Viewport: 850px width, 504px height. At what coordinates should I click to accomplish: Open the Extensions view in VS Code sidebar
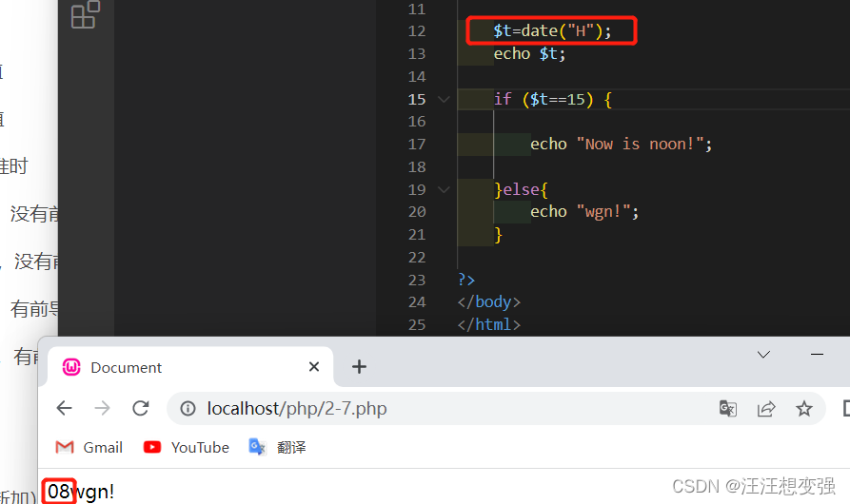86,14
